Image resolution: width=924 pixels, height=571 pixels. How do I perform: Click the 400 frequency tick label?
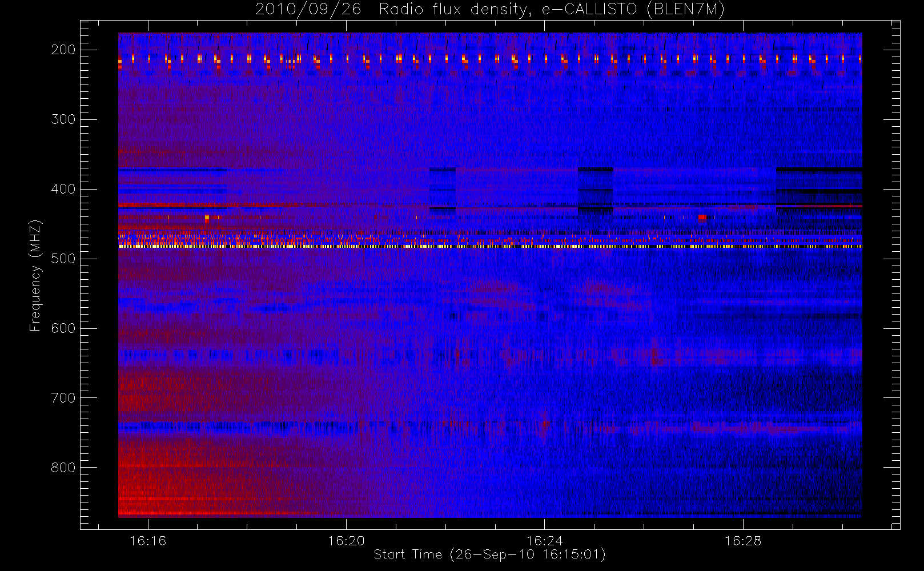[x=63, y=189]
